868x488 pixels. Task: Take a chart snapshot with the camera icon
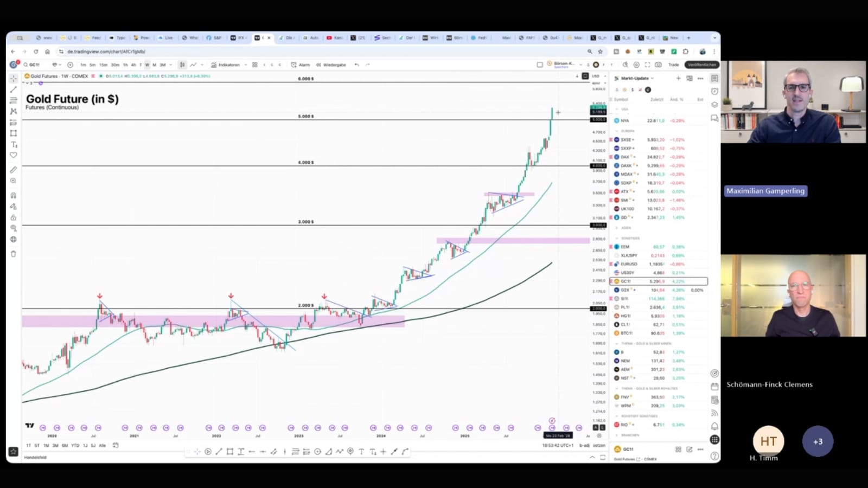[658, 65]
